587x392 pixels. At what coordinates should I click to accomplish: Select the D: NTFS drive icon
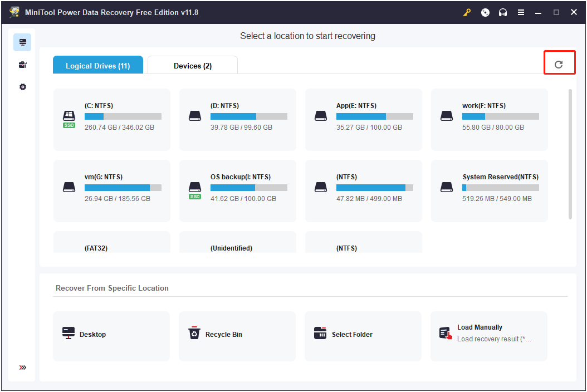(x=195, y=116)
